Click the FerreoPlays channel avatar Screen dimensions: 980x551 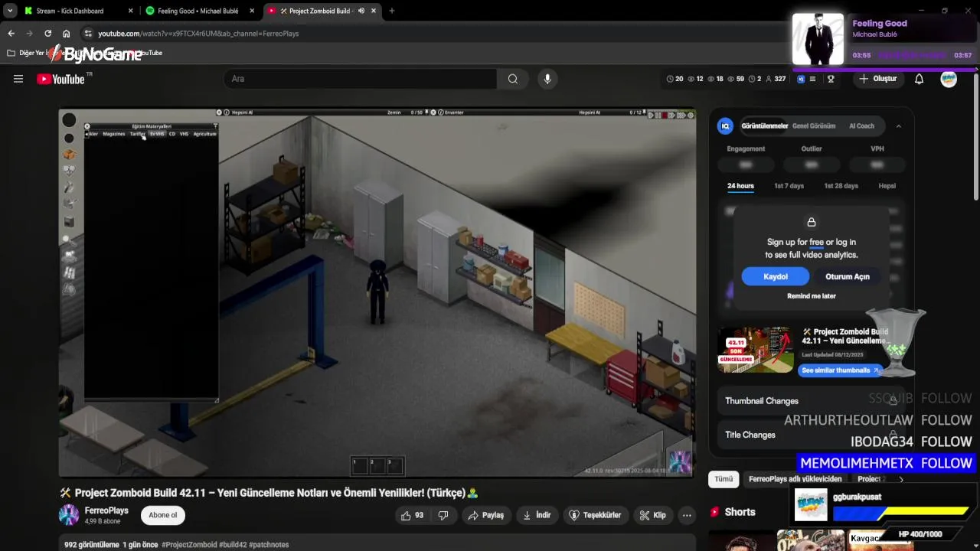point(69,514)
